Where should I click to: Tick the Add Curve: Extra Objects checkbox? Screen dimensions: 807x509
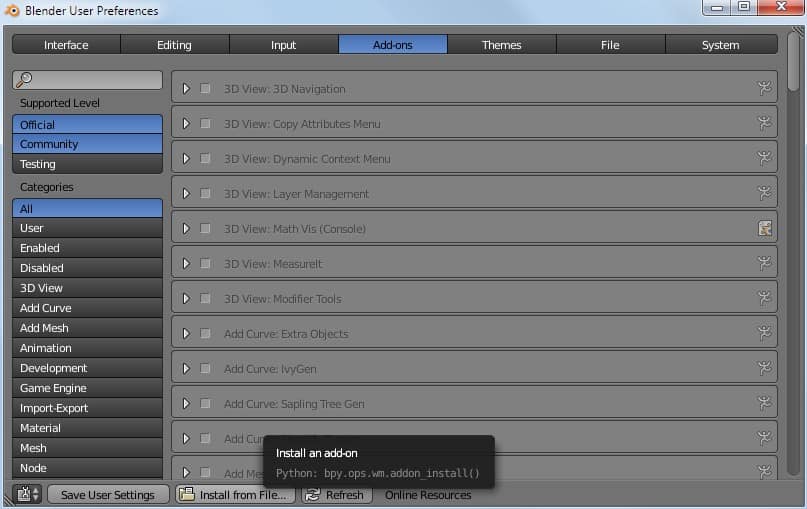[205, 334]
